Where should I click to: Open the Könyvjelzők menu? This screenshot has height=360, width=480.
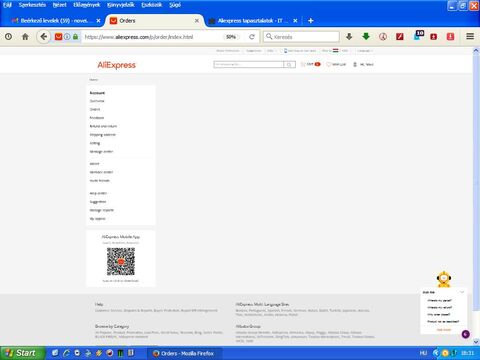(121, 5)
